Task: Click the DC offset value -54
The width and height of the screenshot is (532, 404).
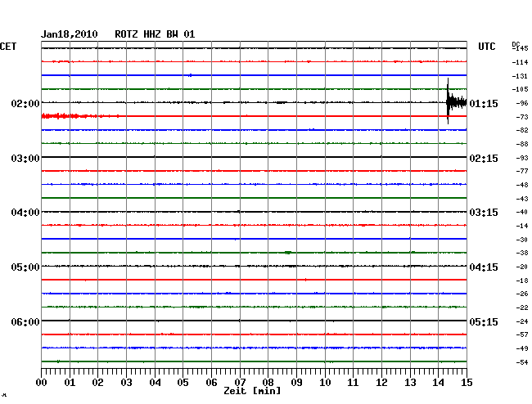Action: point(522,362)
